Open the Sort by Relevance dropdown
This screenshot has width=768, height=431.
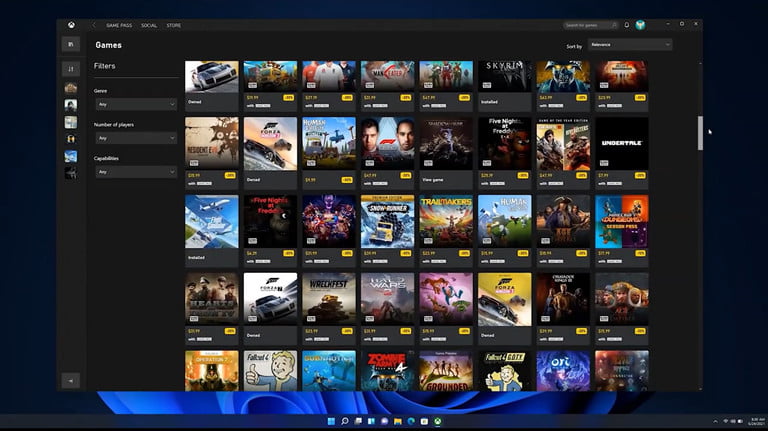coord(630,45)
